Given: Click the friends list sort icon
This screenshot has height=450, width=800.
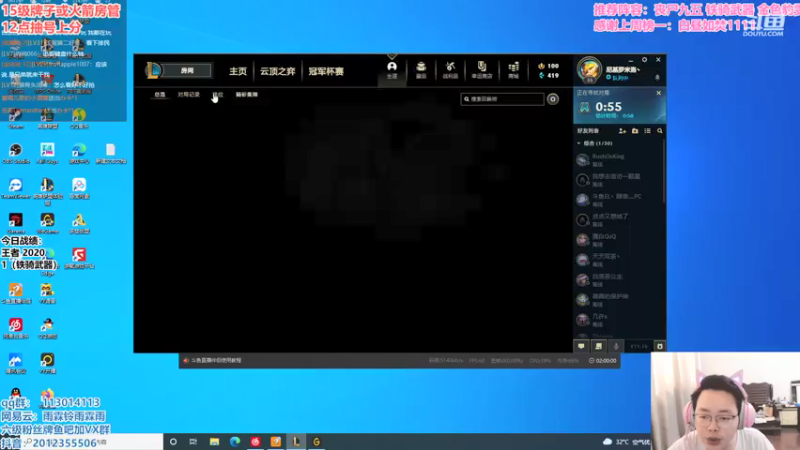Looking at the screenshot, I should tap(647, 131).
